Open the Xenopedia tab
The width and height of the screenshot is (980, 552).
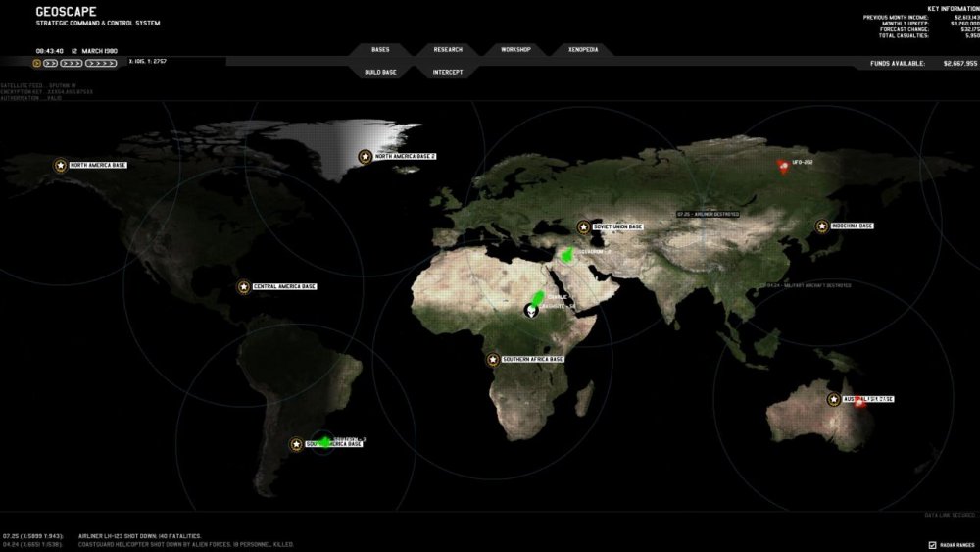tap(583, 49)
